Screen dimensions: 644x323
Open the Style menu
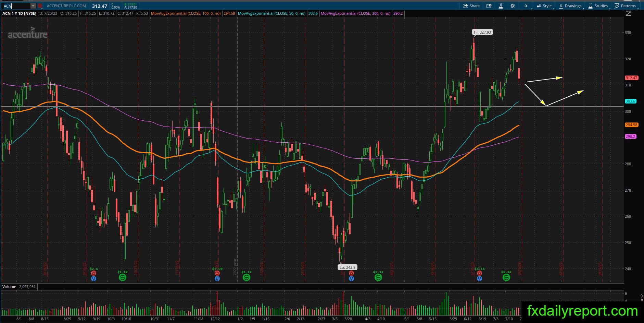click(544, 6)
